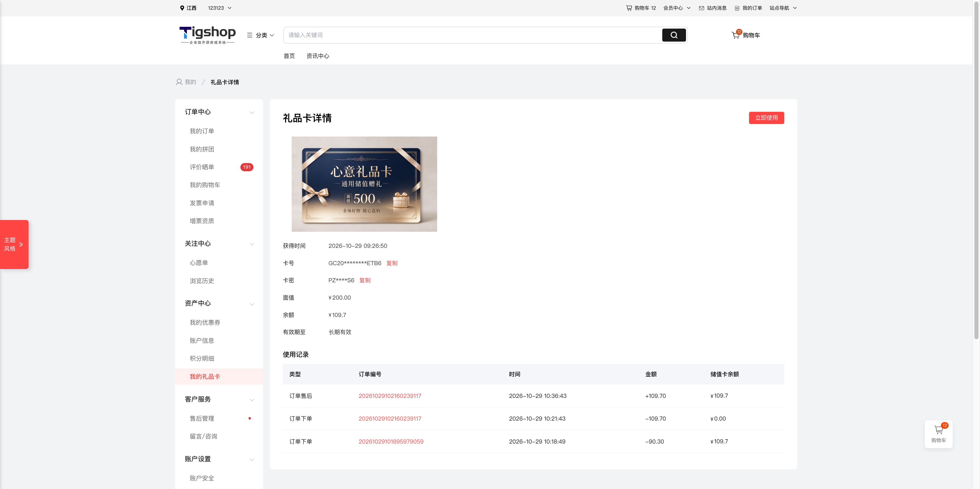Open order link in 订单售后 row
This screenshot has width=980, height=489.
pyautogui.click(x=390, y=396)
